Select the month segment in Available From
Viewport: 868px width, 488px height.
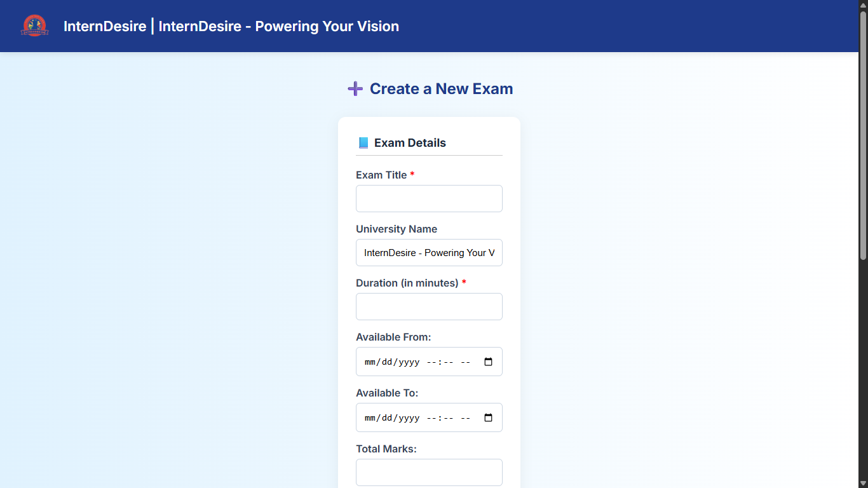pyautogui.click(x=370, y=362)
